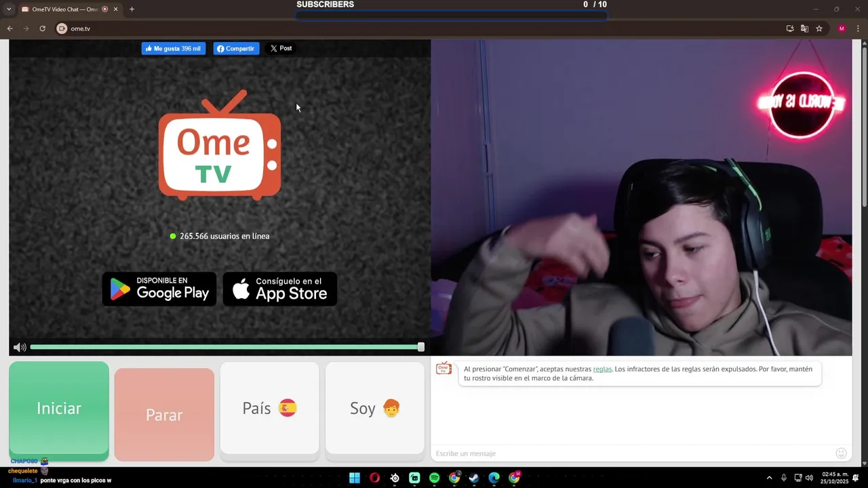Start chatting with Iniciar button
Screen dimensions: 868x488
[x=59, y=409]
